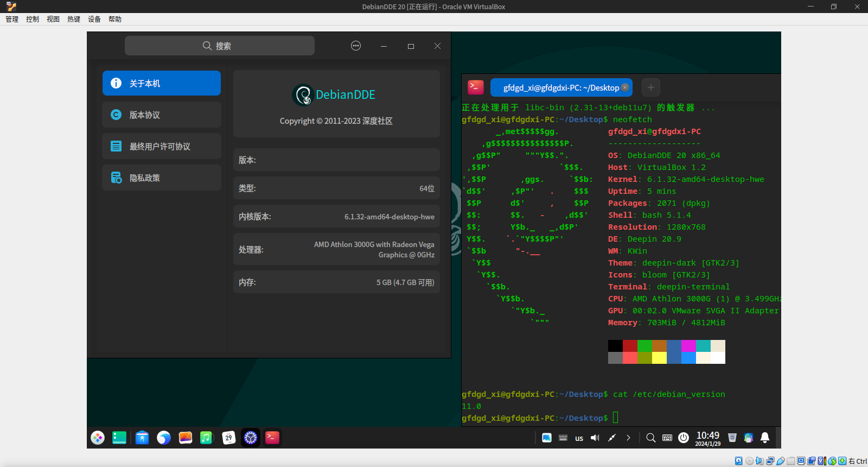Click the DebianDDE swirl logo

pos(303,95)
